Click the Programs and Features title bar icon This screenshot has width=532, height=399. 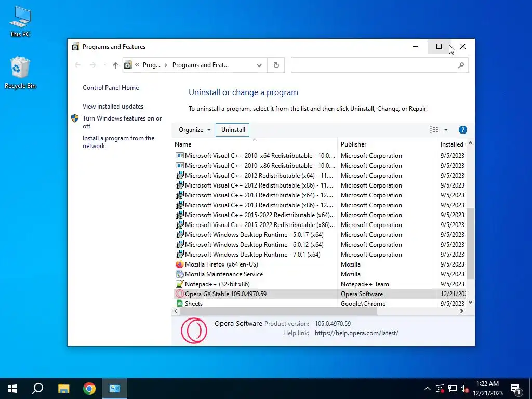pos(75,47)
